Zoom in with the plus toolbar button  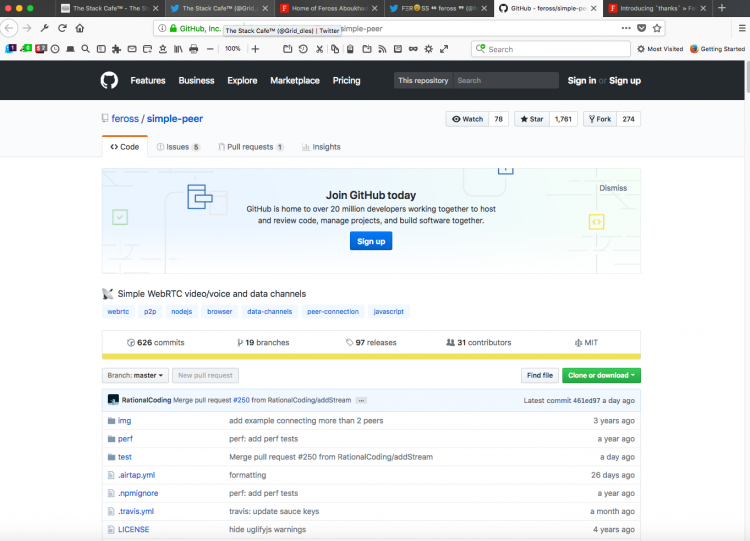click(255, 49)
